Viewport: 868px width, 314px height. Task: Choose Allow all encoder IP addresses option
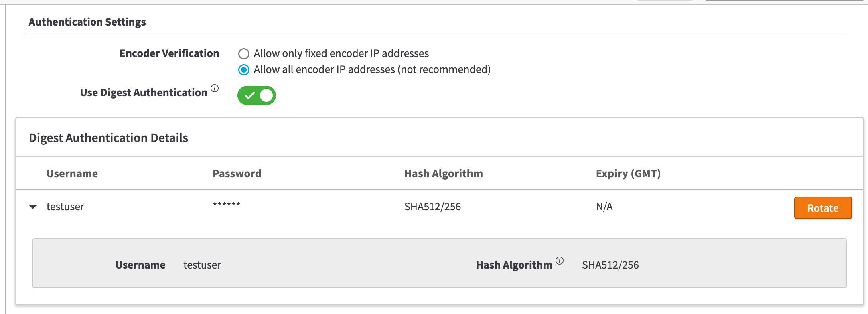[x=244, y=70]
